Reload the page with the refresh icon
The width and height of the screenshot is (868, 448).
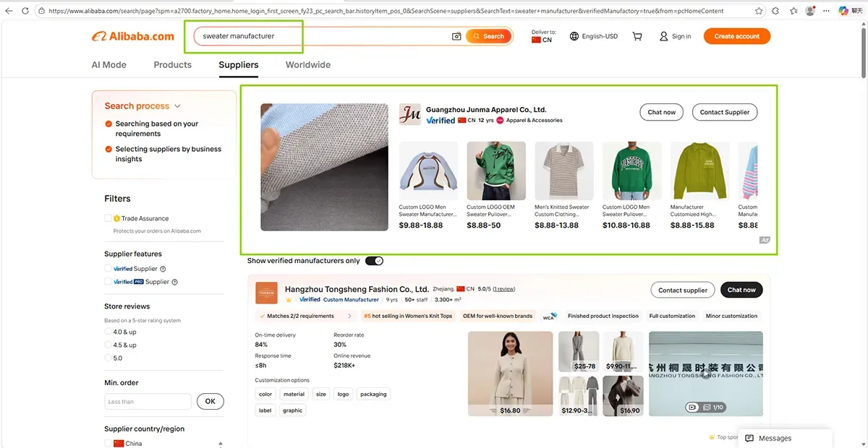tap(25, 12)
